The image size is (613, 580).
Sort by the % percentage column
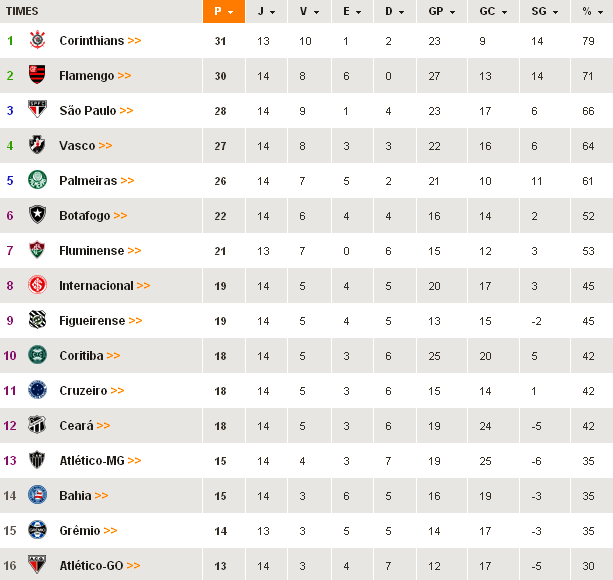[x=590, y=11]
